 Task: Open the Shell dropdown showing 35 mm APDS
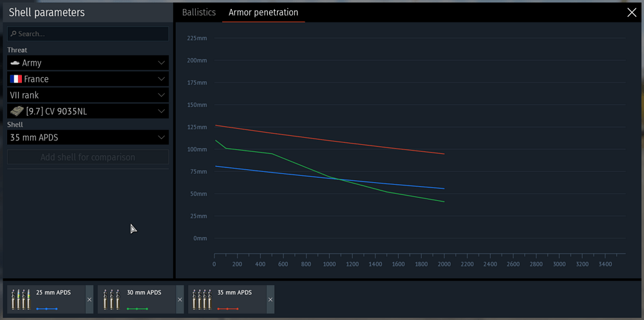point(88,137)
